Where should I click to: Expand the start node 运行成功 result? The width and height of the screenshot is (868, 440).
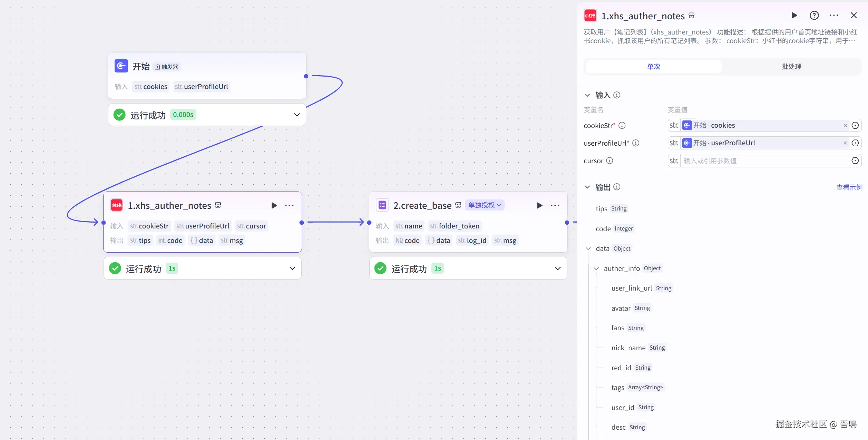click(297, 115)
